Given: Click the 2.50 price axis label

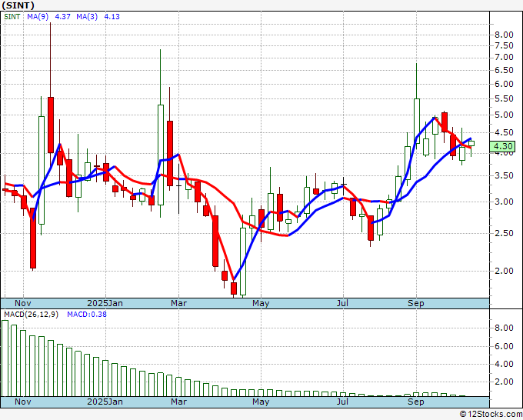Looking at the screenshot, I should [x=503, y=233].
